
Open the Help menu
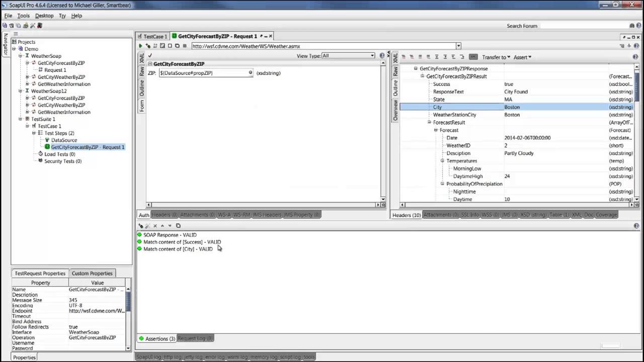click(x=76, y=16)
